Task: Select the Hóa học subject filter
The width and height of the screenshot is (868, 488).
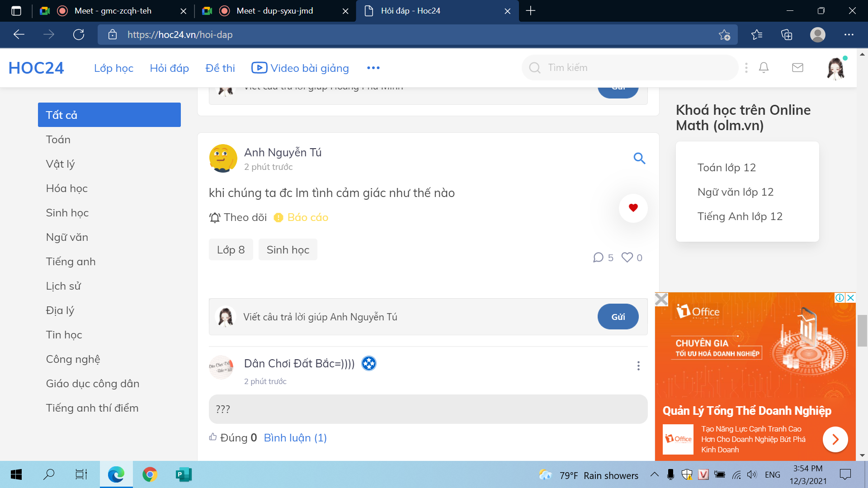Action: click(67, 188)
